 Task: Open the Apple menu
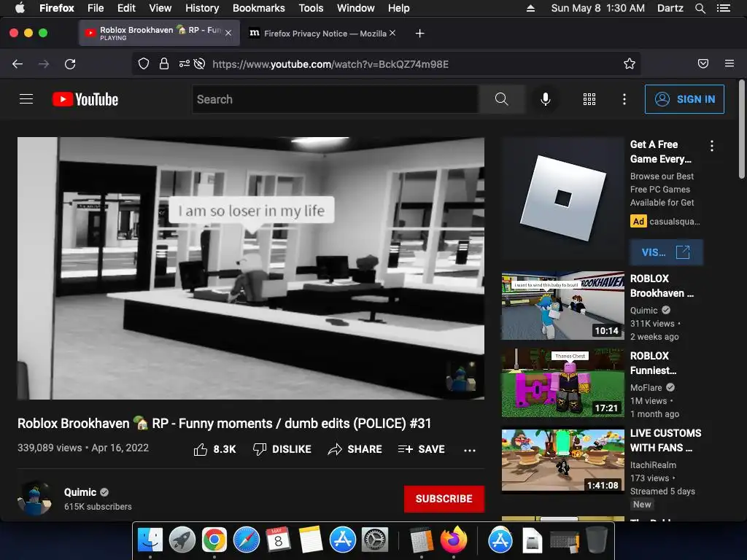(20, 8)
